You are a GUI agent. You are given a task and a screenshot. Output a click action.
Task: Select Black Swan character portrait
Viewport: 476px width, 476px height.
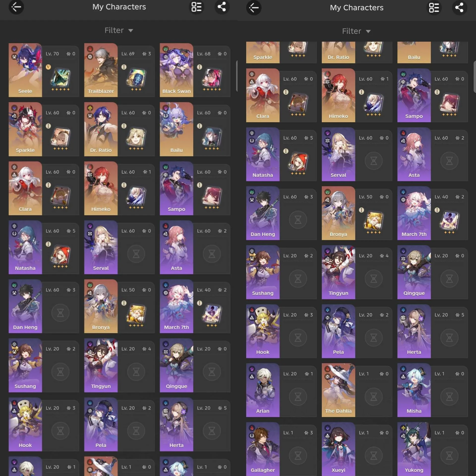coord(177,70)
